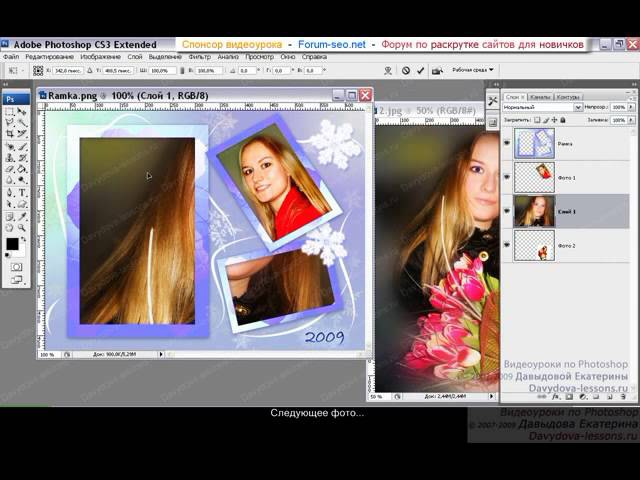
Task: Open the Изображение menu
Action: [x=100, y=57]
